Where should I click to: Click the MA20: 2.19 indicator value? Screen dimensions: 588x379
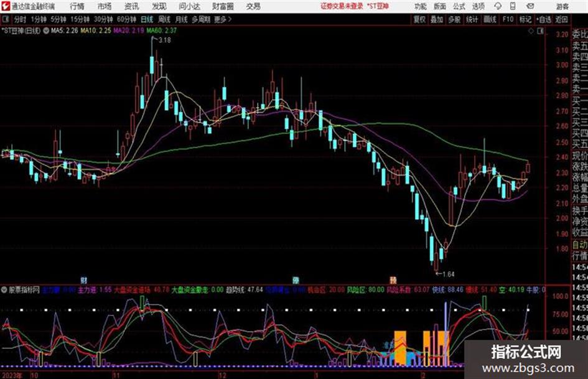(x=129, y=30)
